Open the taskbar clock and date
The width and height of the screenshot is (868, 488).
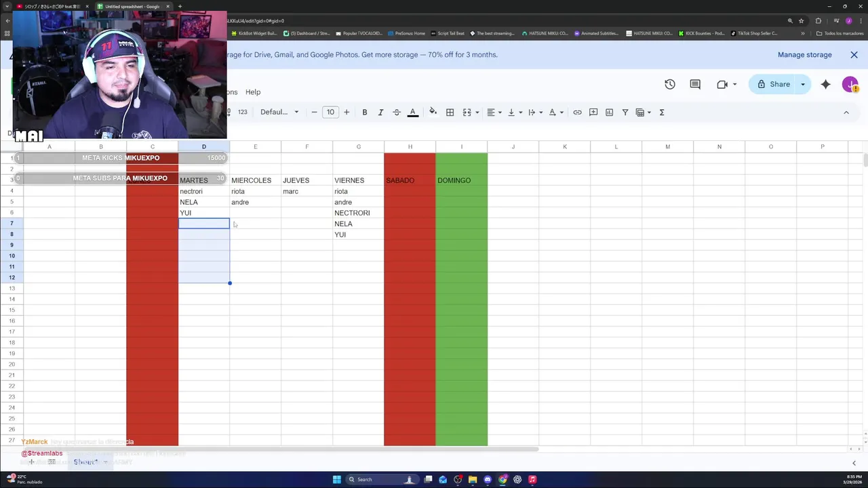coord(852,479)
